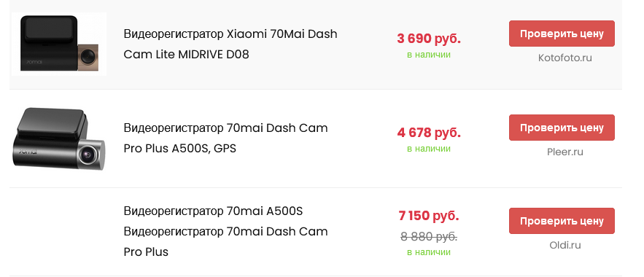Click the crossed-out 8 880 руб. old price
Screen dimensions: 644x277
[x=429, y=237]
